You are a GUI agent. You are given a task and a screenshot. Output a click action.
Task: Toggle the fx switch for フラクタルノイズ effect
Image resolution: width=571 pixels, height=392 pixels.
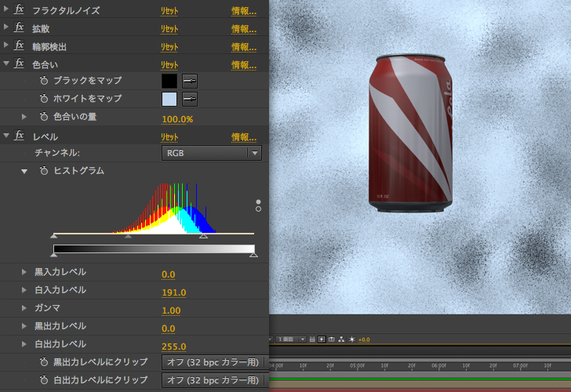pyautogui.click(x=20, y=10)
